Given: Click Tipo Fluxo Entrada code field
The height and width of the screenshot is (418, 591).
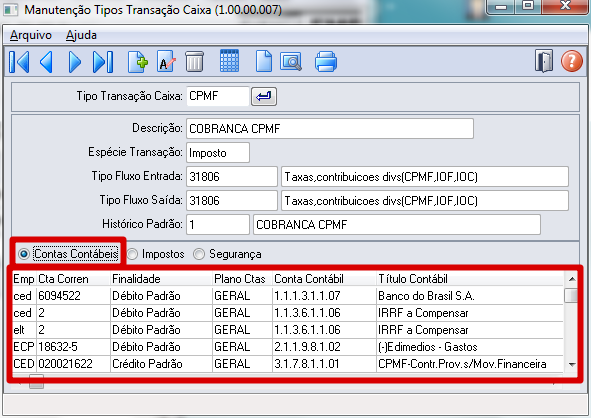Looking at the screenshot, I should (232, 177).
